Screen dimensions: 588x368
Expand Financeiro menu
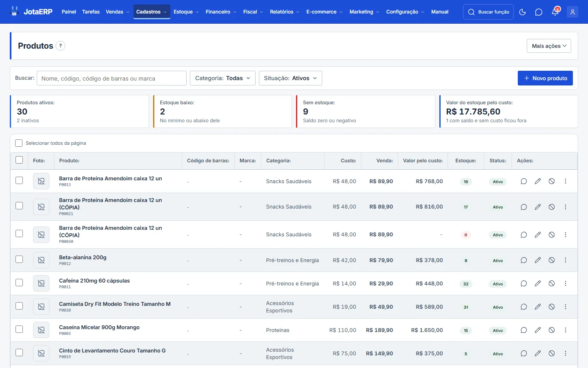pos(221,12)
